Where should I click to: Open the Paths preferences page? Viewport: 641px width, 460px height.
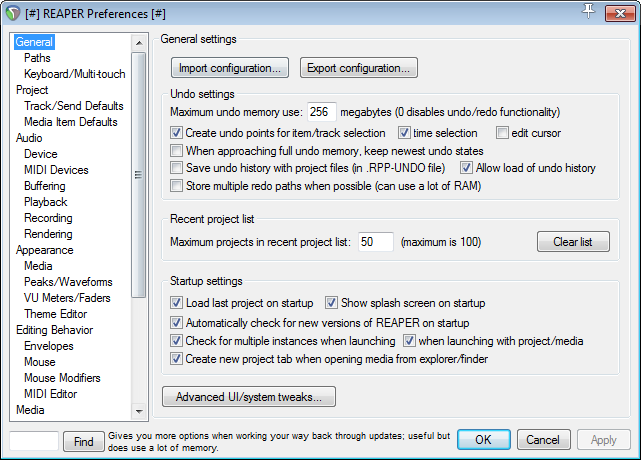[x=37, y=58]
